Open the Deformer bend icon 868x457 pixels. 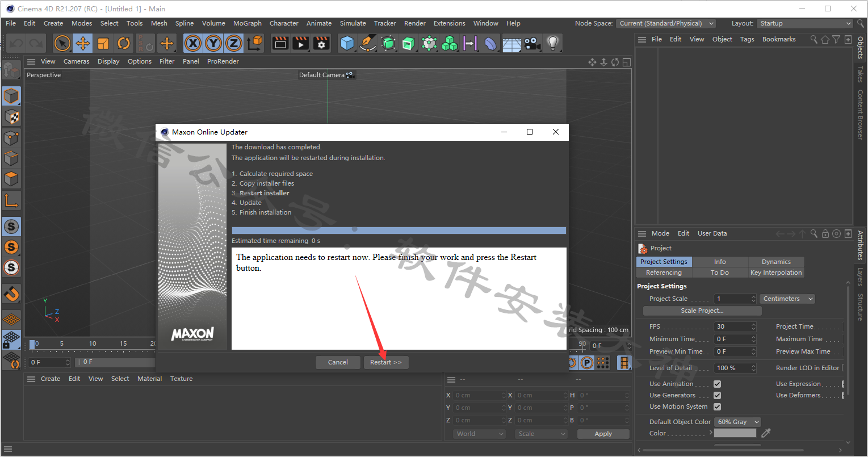[490, 43]
